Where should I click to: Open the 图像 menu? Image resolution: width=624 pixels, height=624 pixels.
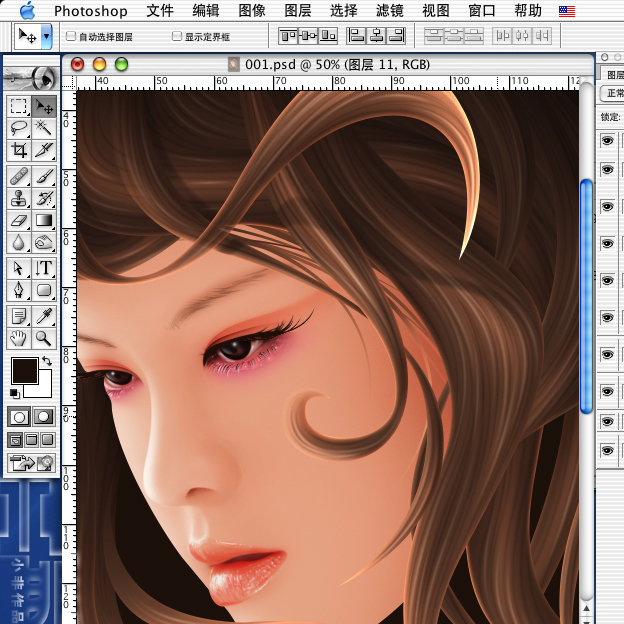(252, 11)
